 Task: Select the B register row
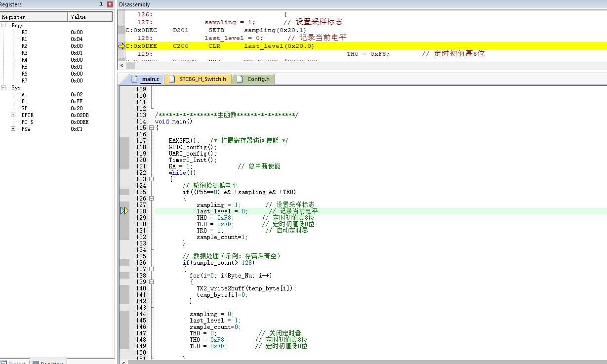point(56,101)
